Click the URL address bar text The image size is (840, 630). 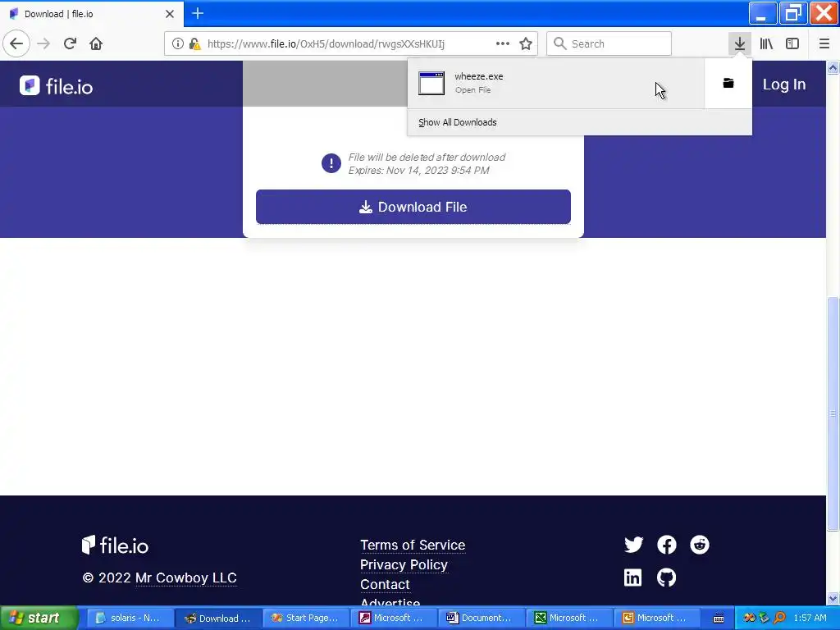tap(326, 43)
